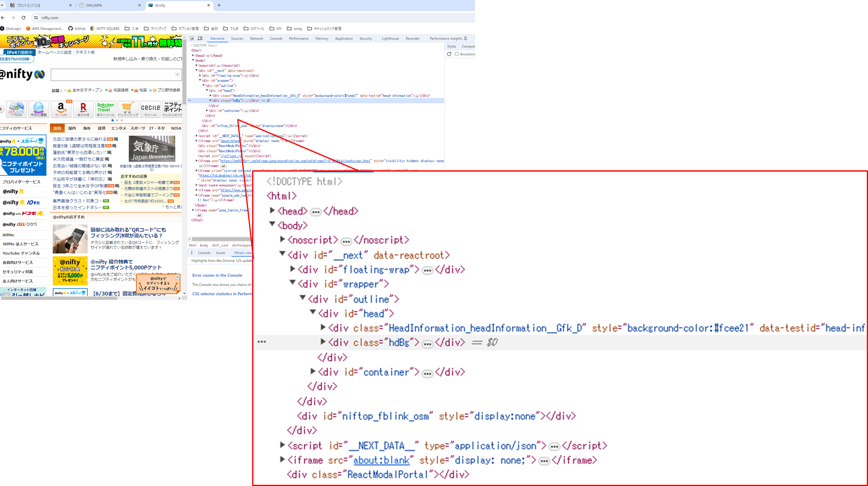Click the browser forward arrow button
Screen dimensions: 868x486
click(x=13, y=18)
